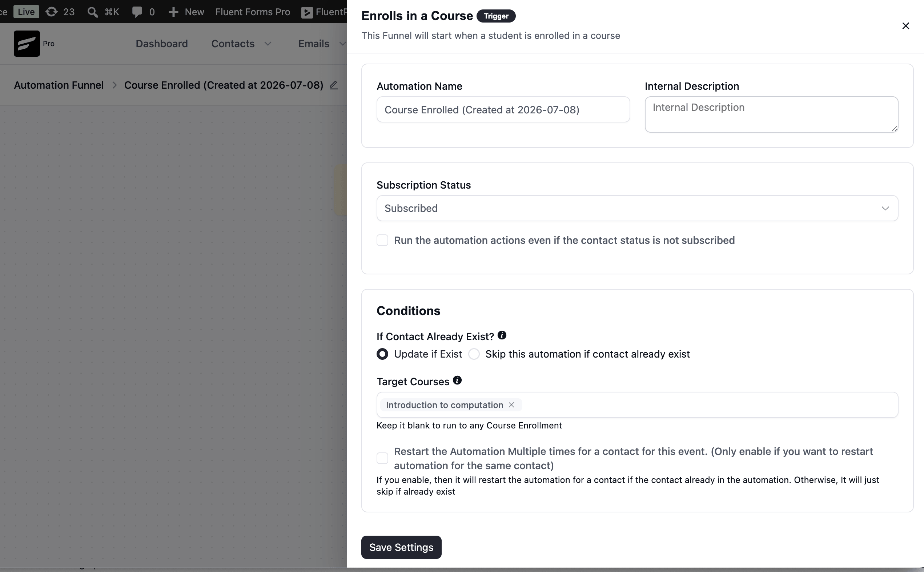Click the textarea resize handle

[x=894, y=129]
